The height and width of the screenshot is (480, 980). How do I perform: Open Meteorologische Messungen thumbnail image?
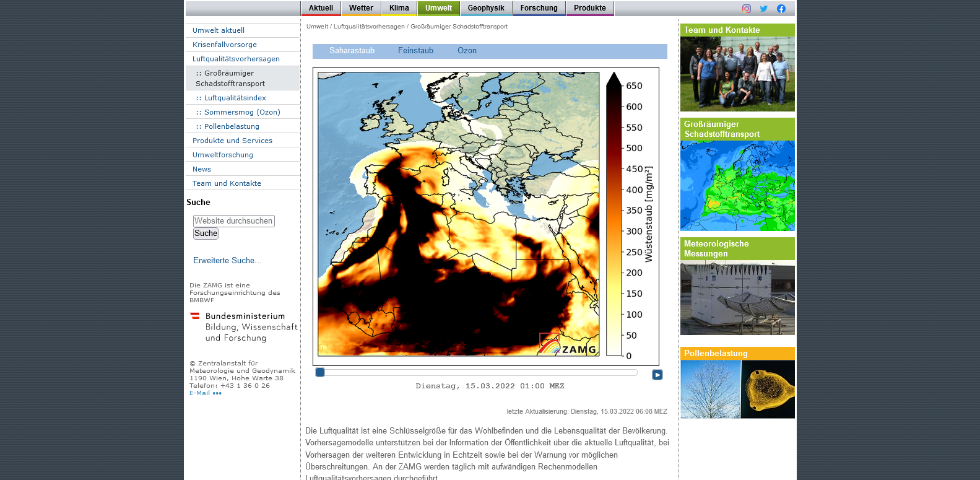click(737, 298)
